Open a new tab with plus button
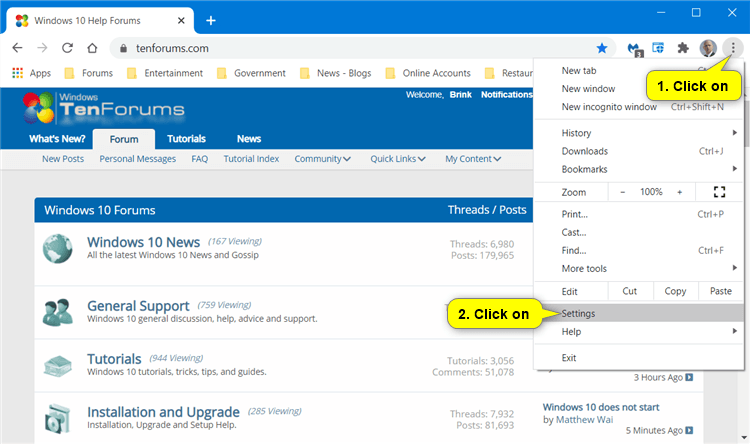This screenshot has width=750, height=444. (210, 21)
